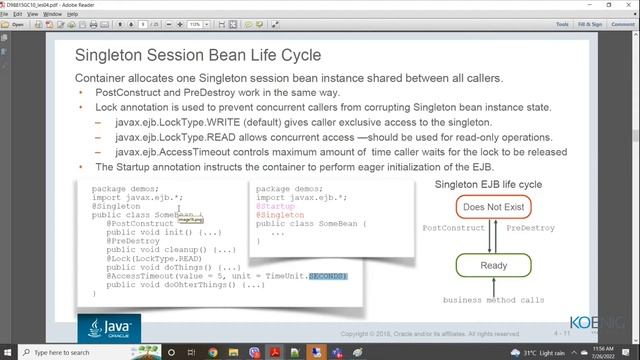Click the '@Startup' annotation in code
The height and width of the screenshot is (360, 640).
[x=276, y=206]
